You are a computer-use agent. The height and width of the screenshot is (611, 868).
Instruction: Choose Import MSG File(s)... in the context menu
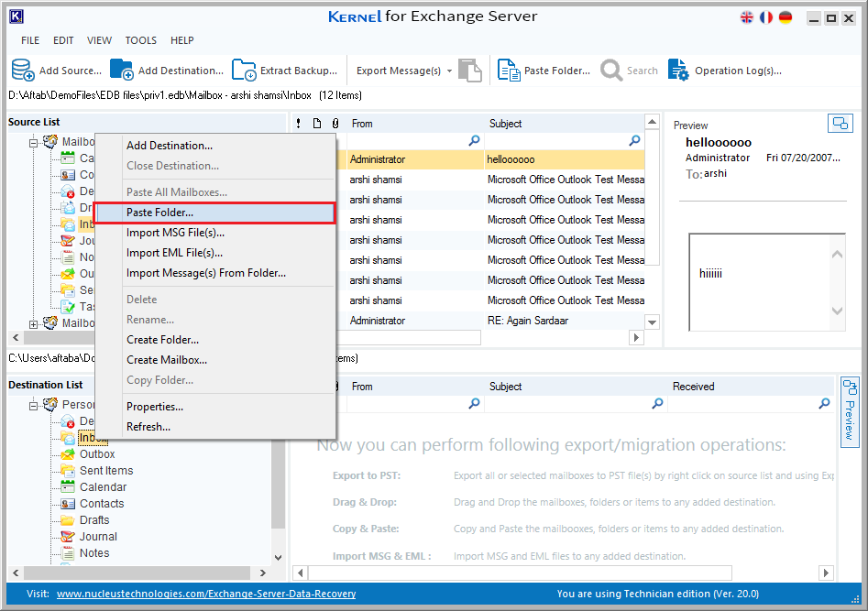pyautogui.click(x=214, y=233)
